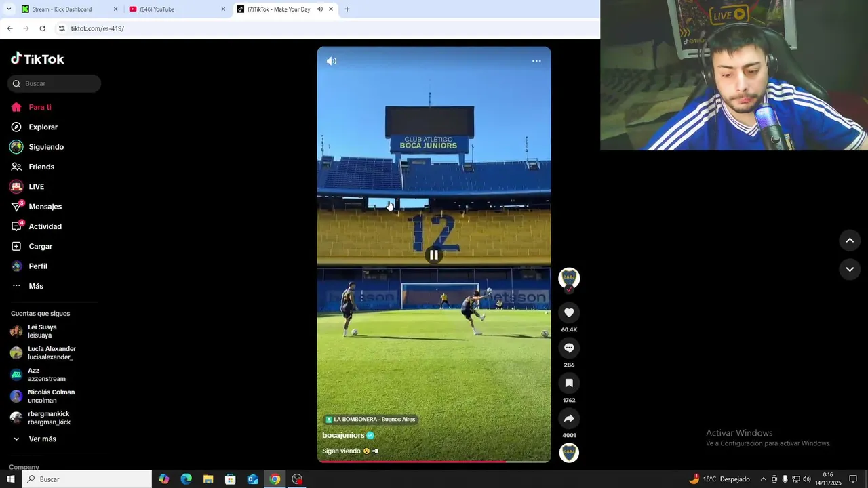The width and height of the screenshot is (868, 488).
Task: Click the TikTok Buscar search field
Action: click(x=54, y=83)
